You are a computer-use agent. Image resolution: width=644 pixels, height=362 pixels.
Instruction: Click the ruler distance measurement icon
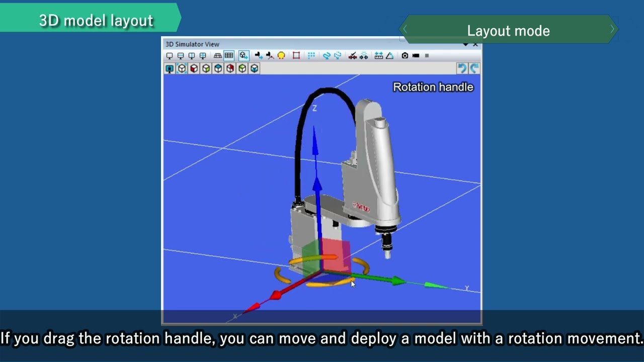[x=378, y=56]
